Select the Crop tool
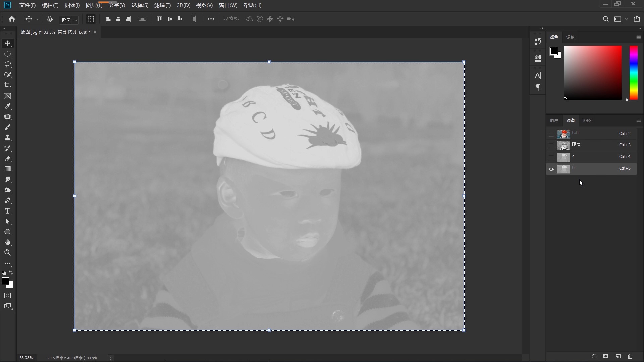The height and width of the screenshot is (362, 644). point(8,85)
